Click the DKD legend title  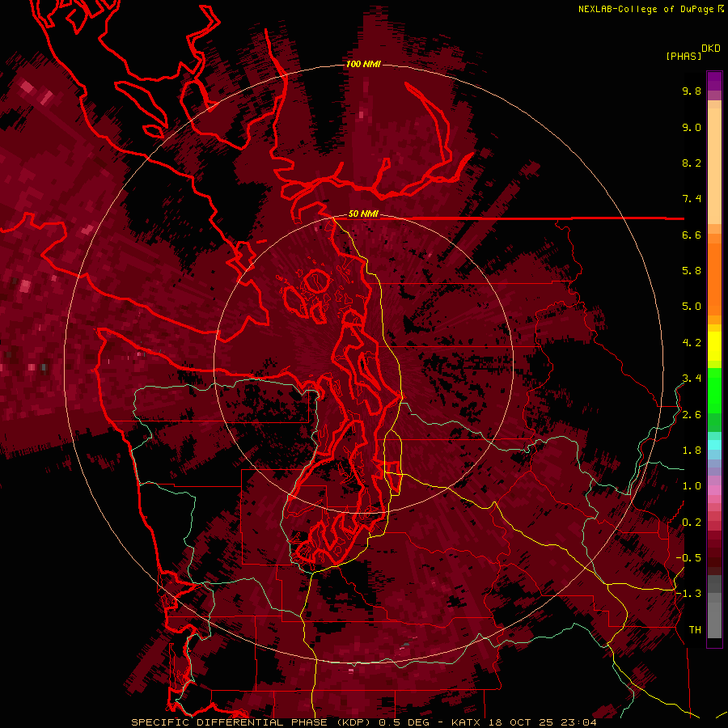(x=711, y=49)
